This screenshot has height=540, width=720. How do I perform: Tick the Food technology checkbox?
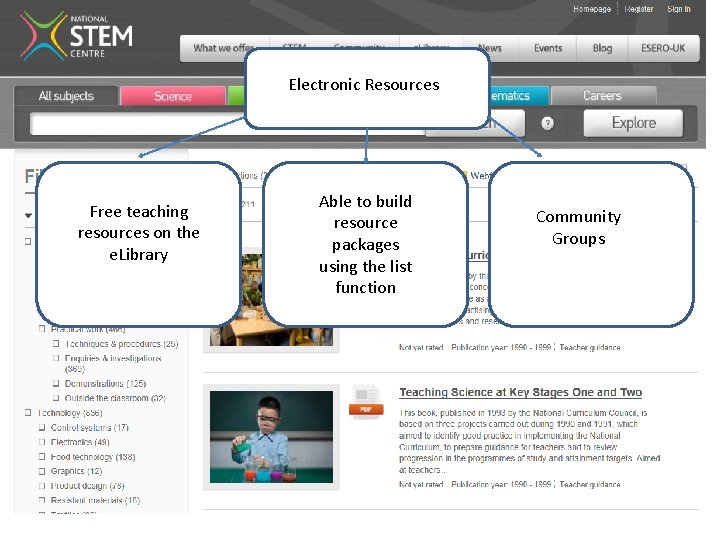coord(42,457)
